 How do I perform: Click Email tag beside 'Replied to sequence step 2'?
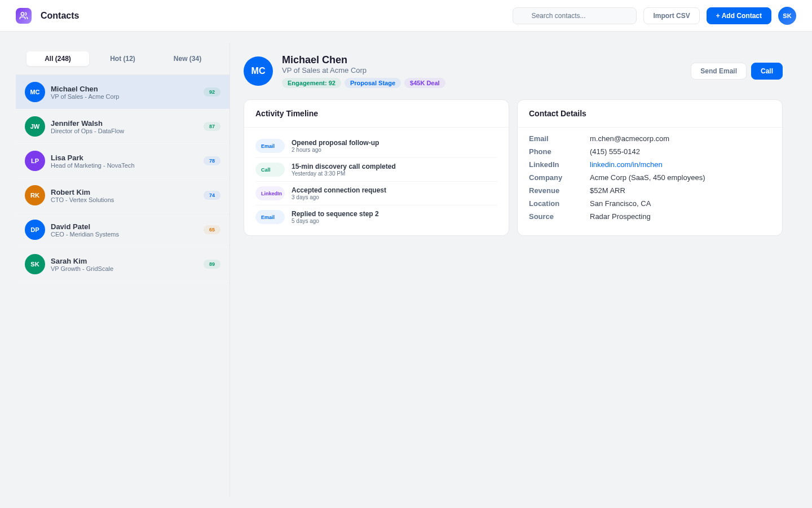270,217
